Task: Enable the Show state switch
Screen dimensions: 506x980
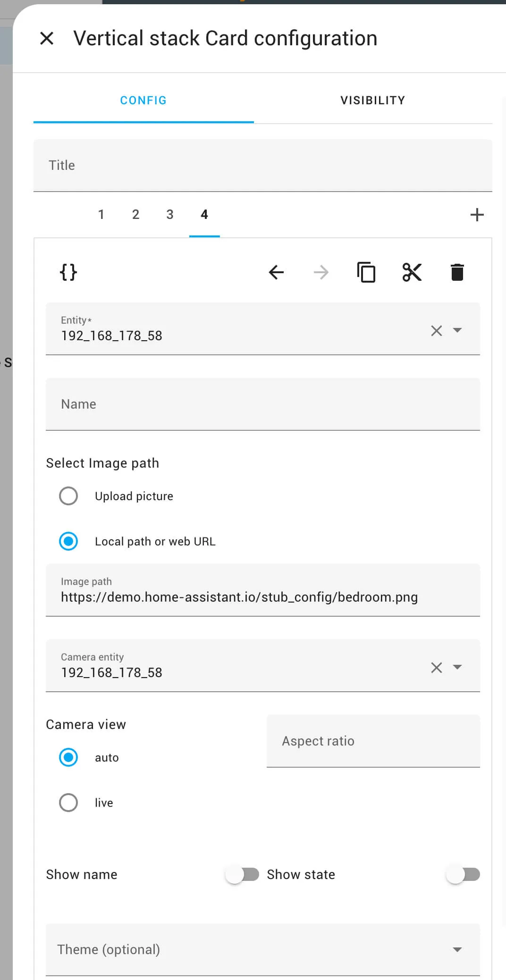Action: pyautogui.click(x=463, y=874)
